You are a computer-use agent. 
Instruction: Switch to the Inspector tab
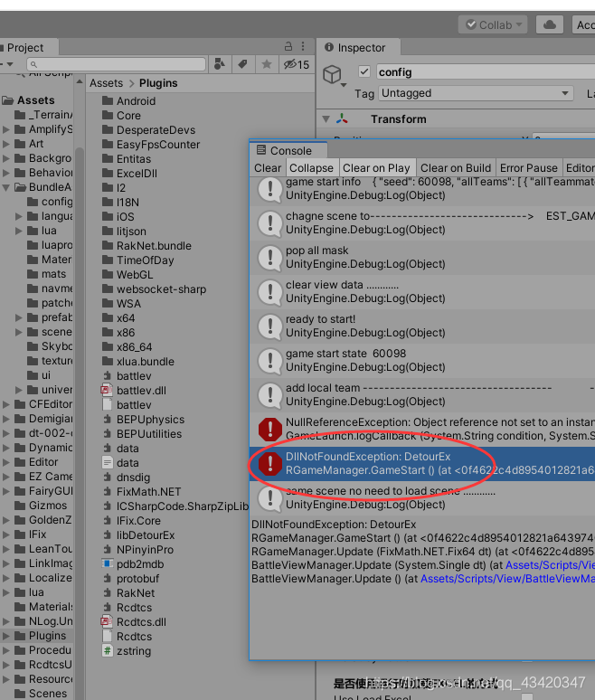click(358, 47)
